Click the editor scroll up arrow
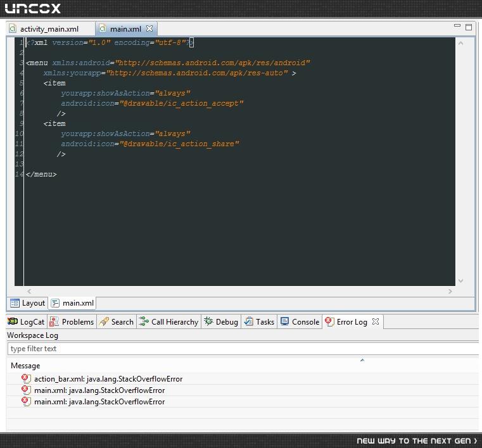The width and height of the screenshot is (482, 448). 460,43
